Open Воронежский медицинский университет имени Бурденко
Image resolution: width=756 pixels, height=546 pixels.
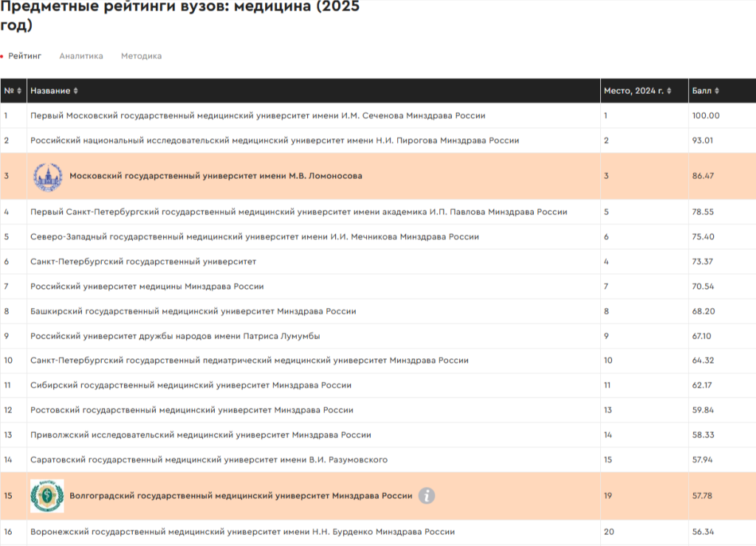[242, 531]
